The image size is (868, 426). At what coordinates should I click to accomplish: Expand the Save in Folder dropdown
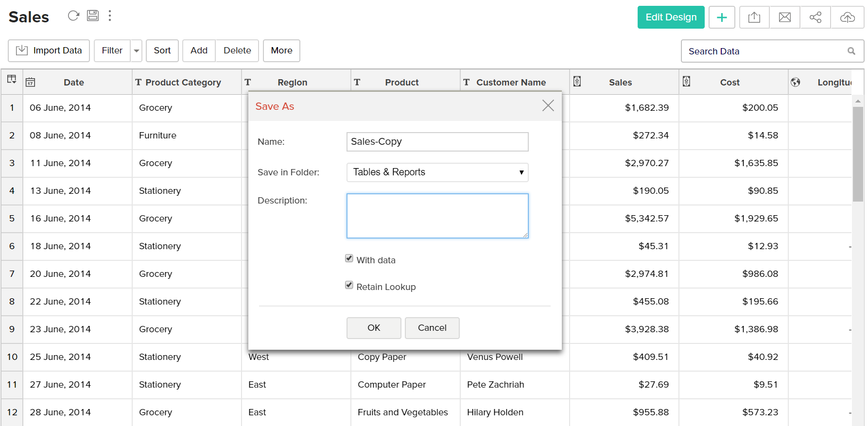tap(437, 172)
